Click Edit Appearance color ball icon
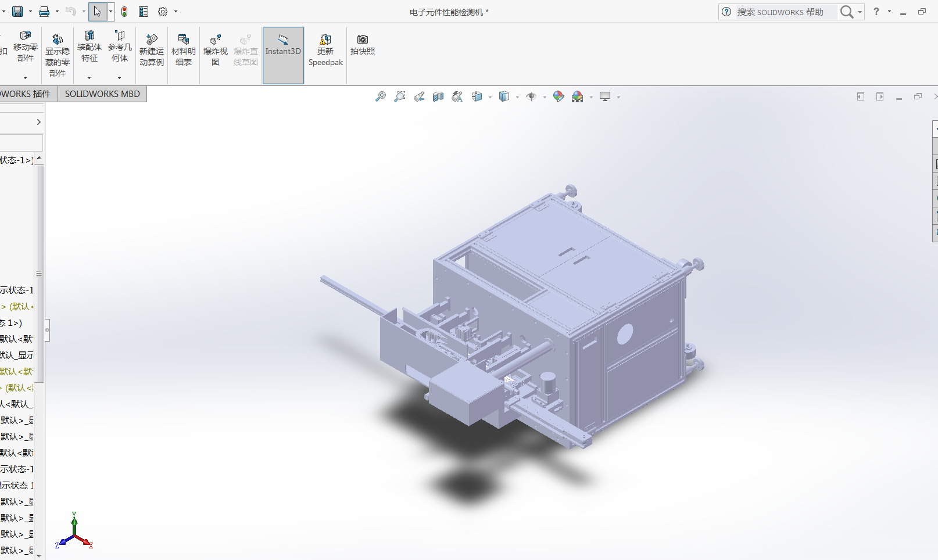The image size is (938, 560). click(558, 96)
